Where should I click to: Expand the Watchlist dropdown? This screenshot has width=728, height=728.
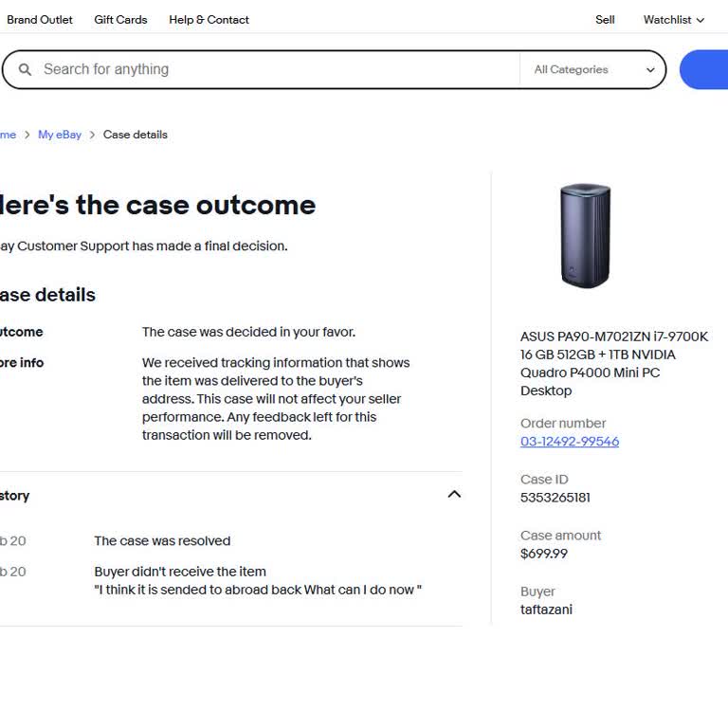673,20
